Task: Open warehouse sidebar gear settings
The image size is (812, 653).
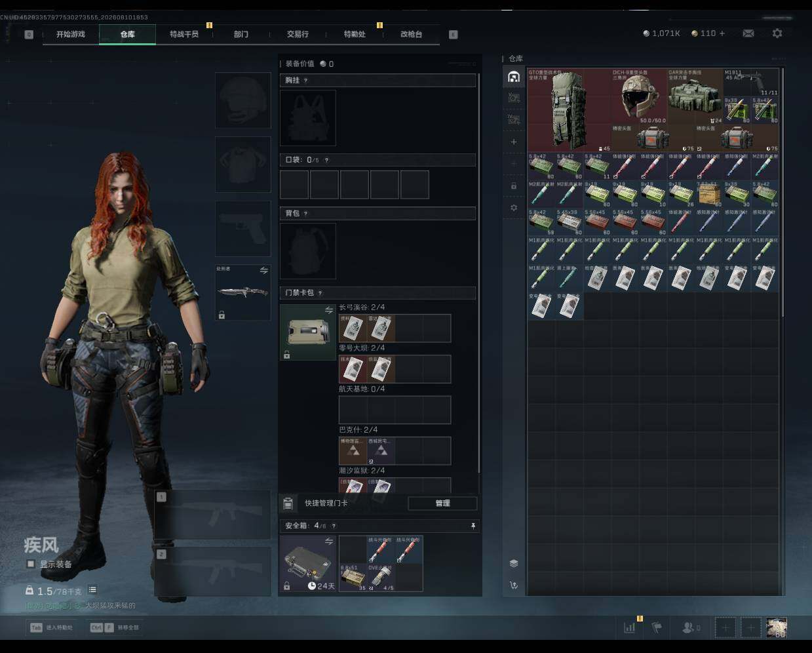Action: [514, 208]
